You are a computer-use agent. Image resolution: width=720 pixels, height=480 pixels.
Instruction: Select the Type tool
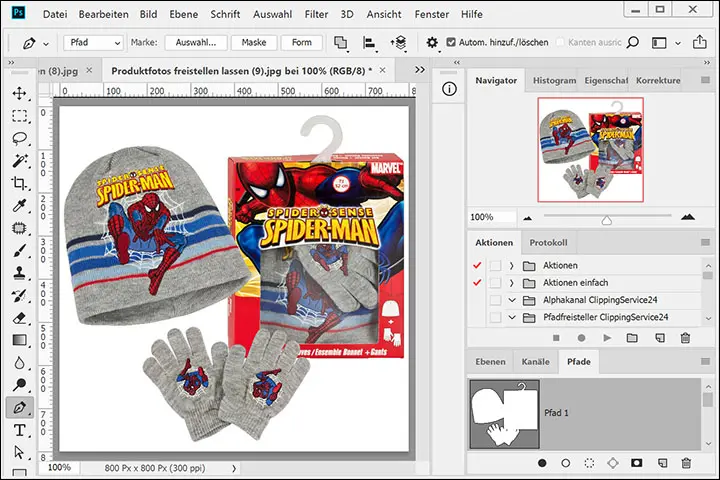(19, 431)
